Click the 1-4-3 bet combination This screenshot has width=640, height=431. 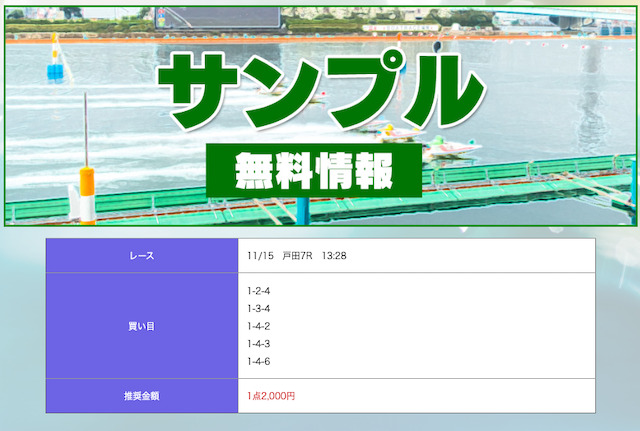click(259, 344)
